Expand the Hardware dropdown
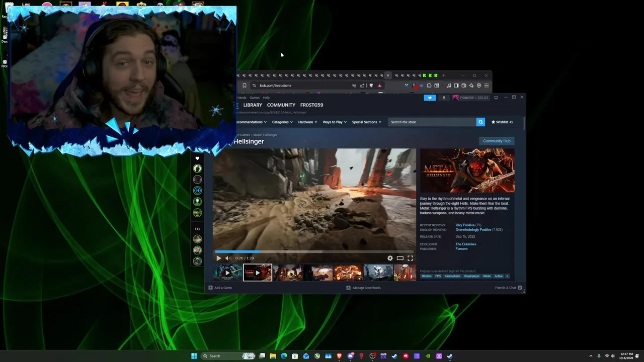644x362 pixels. pos(307,122)
